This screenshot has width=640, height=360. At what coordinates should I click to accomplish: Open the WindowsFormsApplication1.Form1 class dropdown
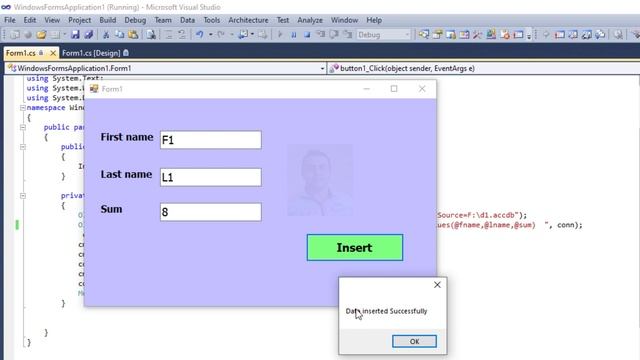(x=165, y=68)
